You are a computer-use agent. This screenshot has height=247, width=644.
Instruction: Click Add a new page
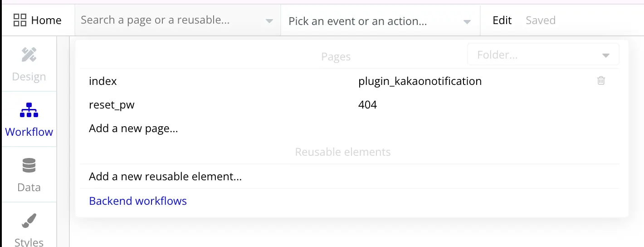133,128
